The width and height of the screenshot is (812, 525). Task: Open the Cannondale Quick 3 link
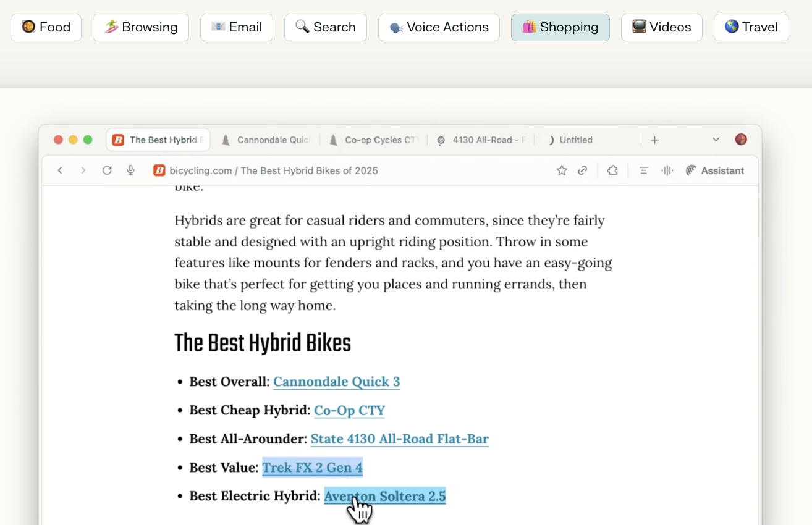[337, 382]
